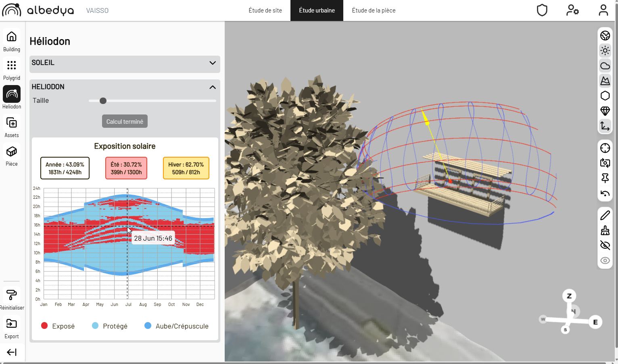Select the pencil draw tool
This screenshot has width=618, height=364.
(605, 215)
